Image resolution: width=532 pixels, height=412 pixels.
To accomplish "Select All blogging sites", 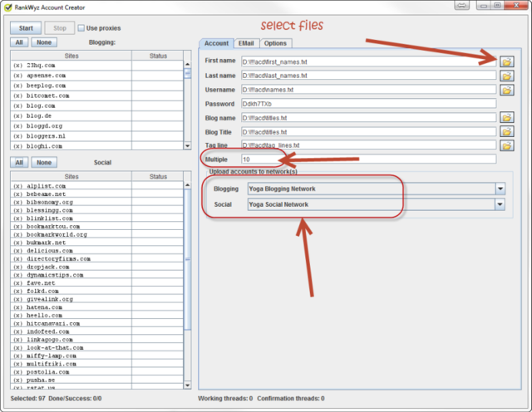I will 19,42.
